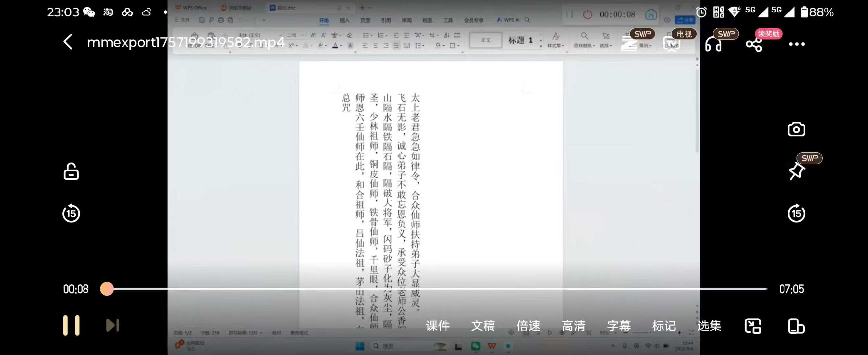This screenshot has width=868, height=355.
Task: Change video quality via 高清
Action: pyautogui.click(x=573, y=326)
